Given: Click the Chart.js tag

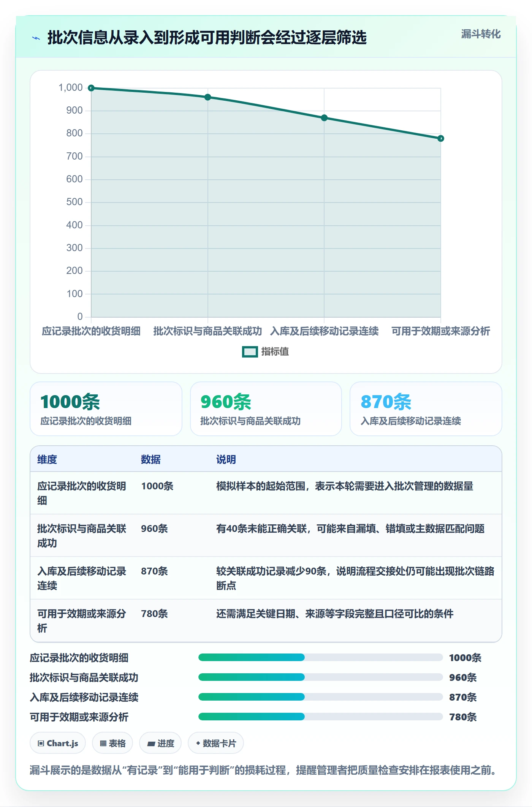Looking at the screenshot, I should coord(58,743).
